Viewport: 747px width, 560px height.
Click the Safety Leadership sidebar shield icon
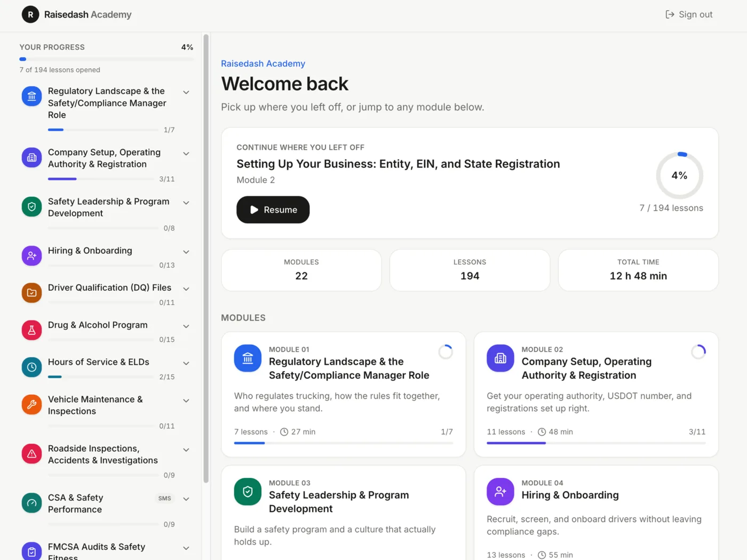[x=31, y=207]
